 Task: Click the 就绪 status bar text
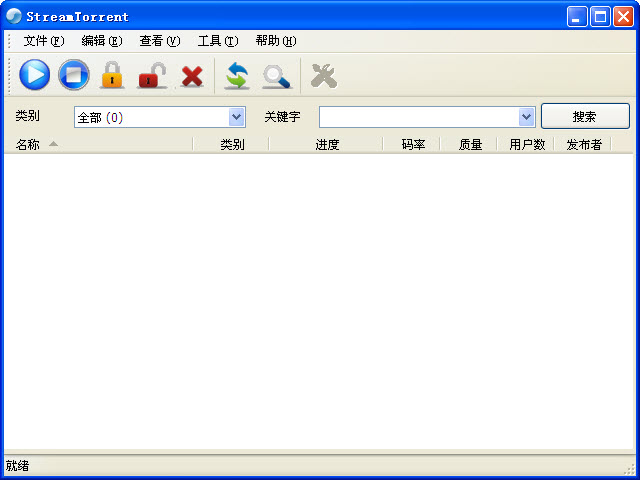coord(17,465)
